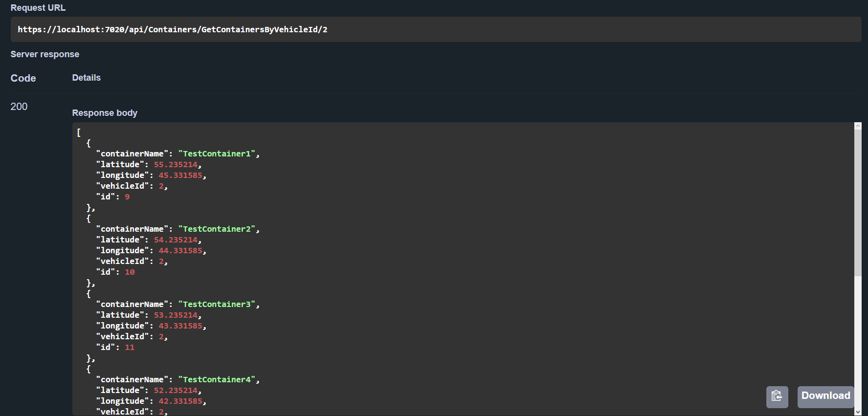Click the scrollbar down arrow
The height and width of the screenshot is (416, 868).
pos(858,412)
